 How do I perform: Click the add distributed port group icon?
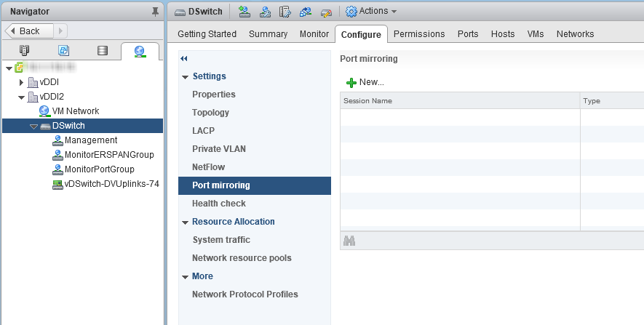coord(245,11)
